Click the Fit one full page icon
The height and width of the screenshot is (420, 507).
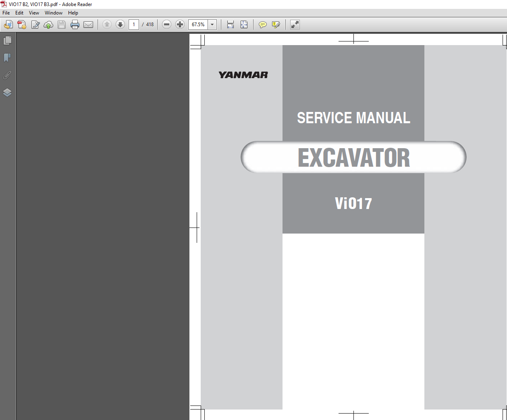(x=244, y=25)
